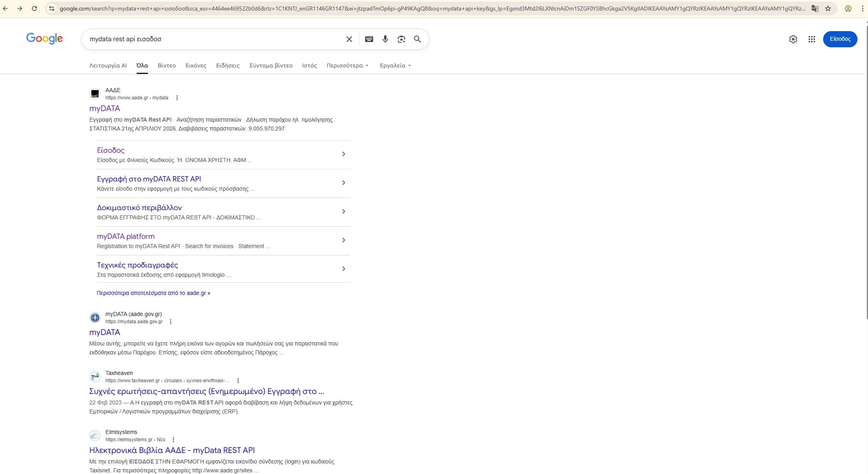Click the magnifier search button
The height and width of the screenshot is (474, 868).
coord(418,39)
